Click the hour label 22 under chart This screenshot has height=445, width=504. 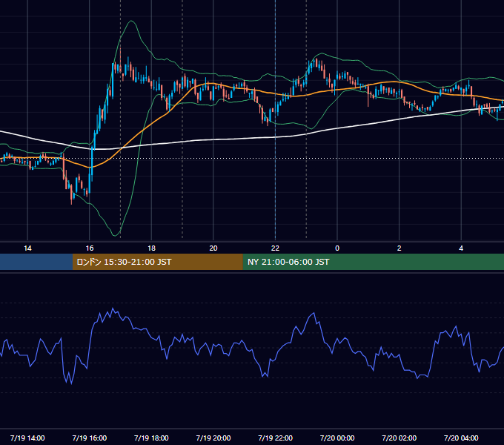[x=275, y=248]
